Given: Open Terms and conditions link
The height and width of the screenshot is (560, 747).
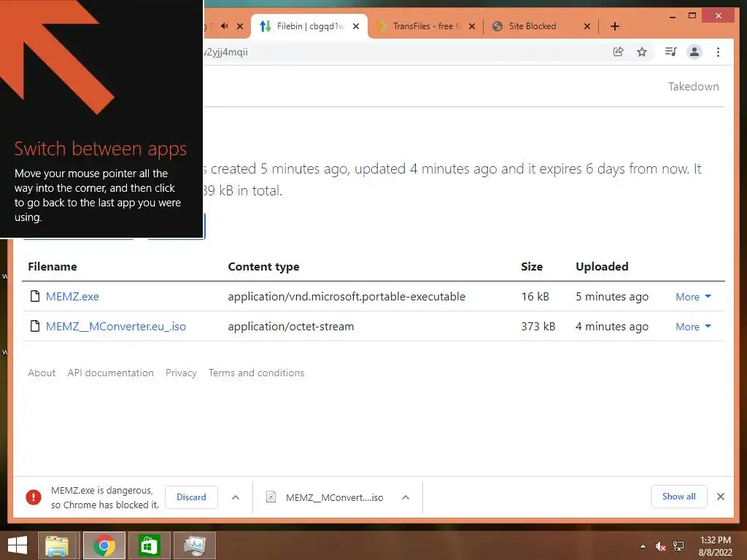Looking at the screenshot, I should tap(256, 373).
